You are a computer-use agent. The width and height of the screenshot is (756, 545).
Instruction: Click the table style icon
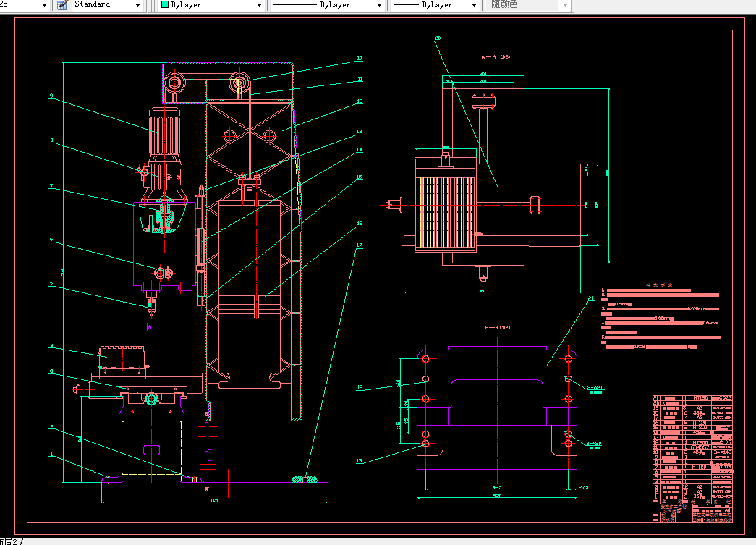(x=62, y=5)
